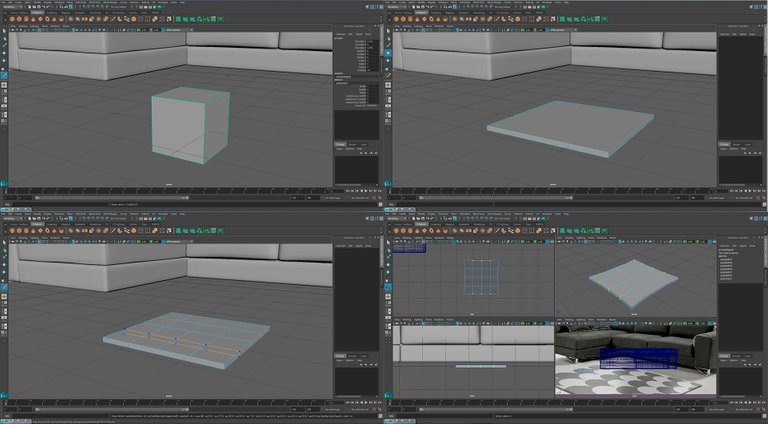Open Modeling menu-set dropdown in cube window
The image size is (768, 424).
[x=13, y=7]
